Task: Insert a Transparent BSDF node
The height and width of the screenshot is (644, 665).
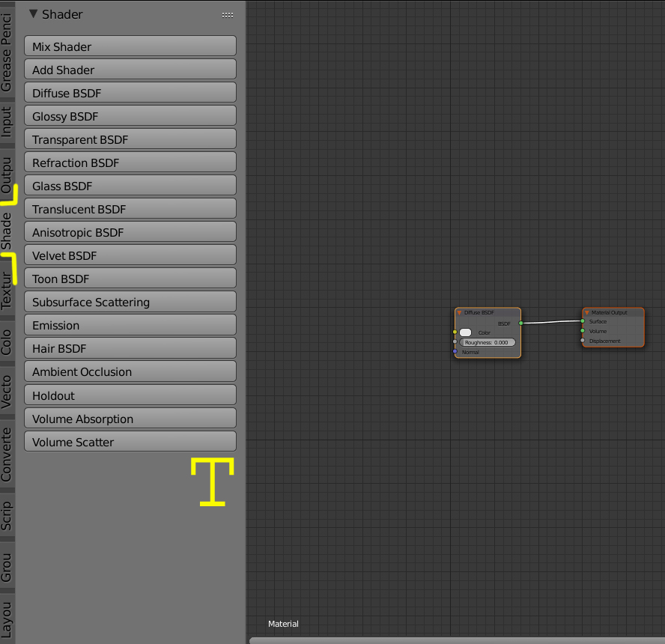Action: tap(130, 139)
